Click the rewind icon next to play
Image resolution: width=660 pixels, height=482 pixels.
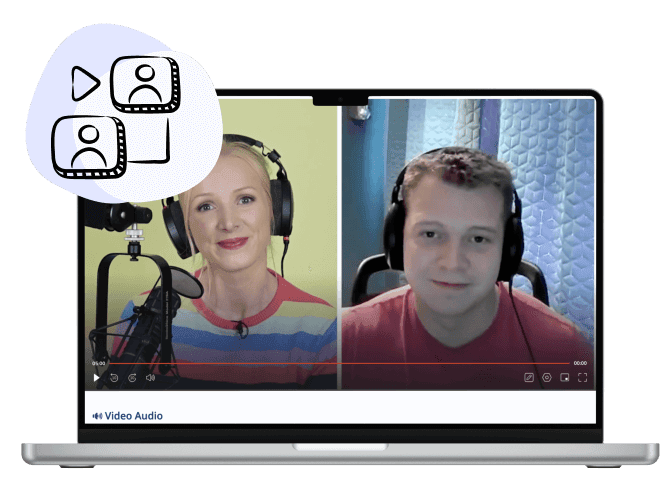tap(114, 378)
